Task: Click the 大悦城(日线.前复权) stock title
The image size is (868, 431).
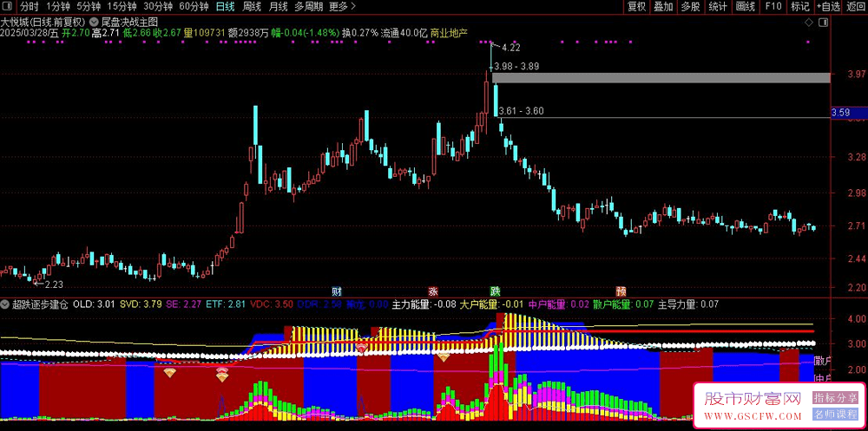Action: (43, 23)
